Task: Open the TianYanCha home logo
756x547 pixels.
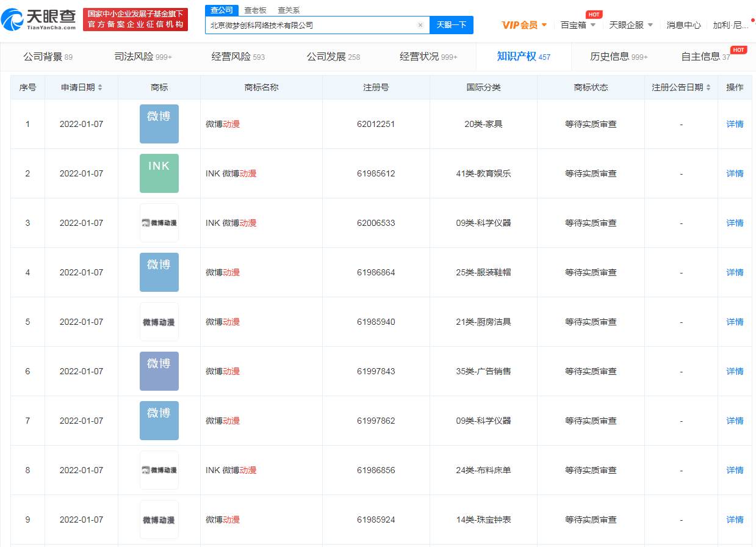Action: click(x=39, y=20)
